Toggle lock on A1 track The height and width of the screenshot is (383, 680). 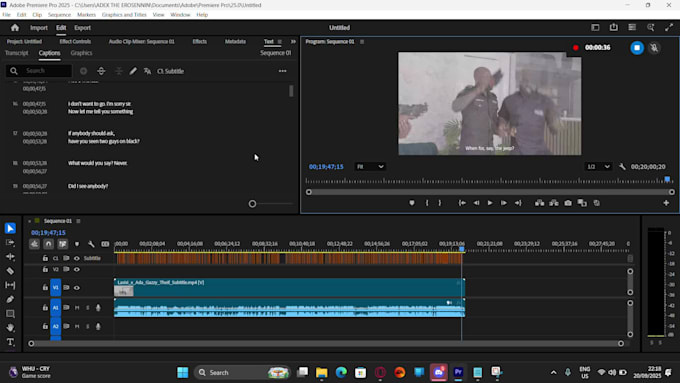click(45, 308)
